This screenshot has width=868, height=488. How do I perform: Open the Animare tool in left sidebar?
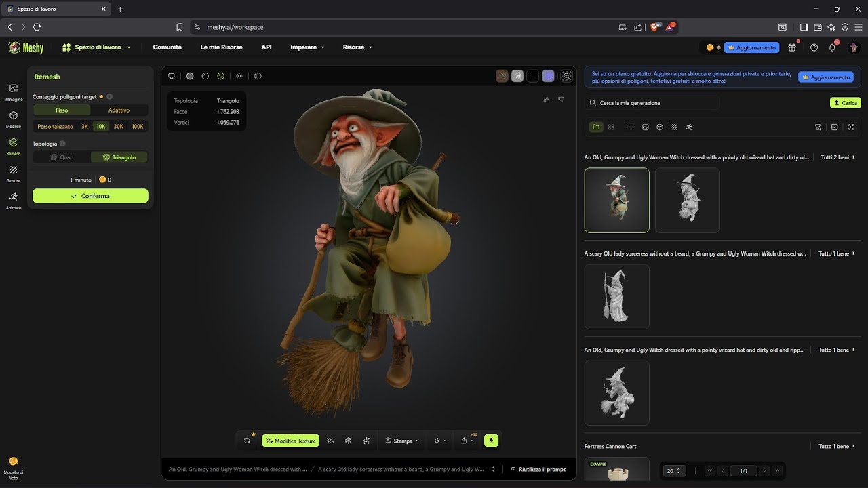[14, 201]
